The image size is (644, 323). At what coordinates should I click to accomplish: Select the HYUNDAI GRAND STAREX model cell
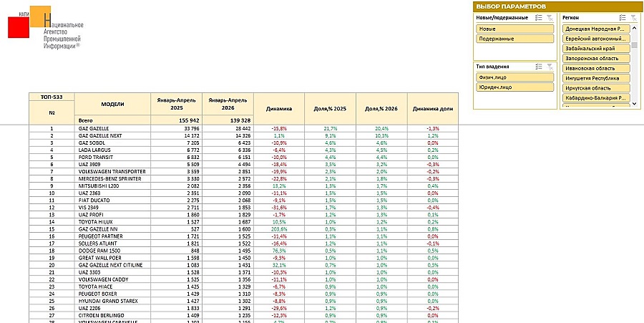coord(112,301)
